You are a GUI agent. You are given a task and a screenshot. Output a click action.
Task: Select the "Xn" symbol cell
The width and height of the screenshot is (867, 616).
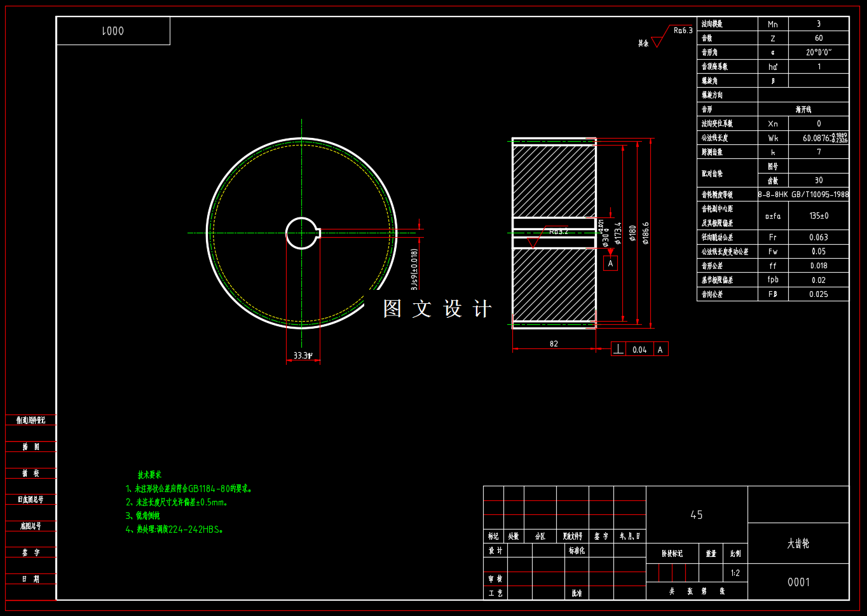click(x=773, y=124)
